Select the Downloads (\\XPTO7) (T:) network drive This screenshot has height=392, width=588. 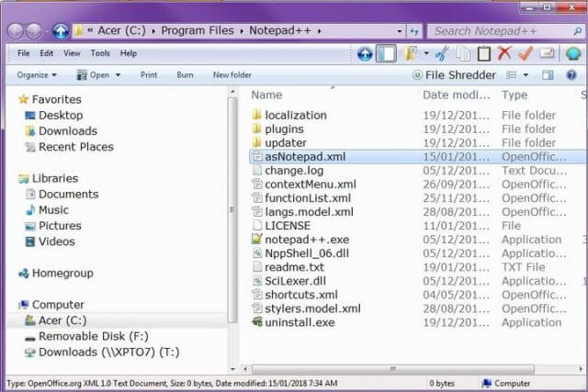[102, 353]
